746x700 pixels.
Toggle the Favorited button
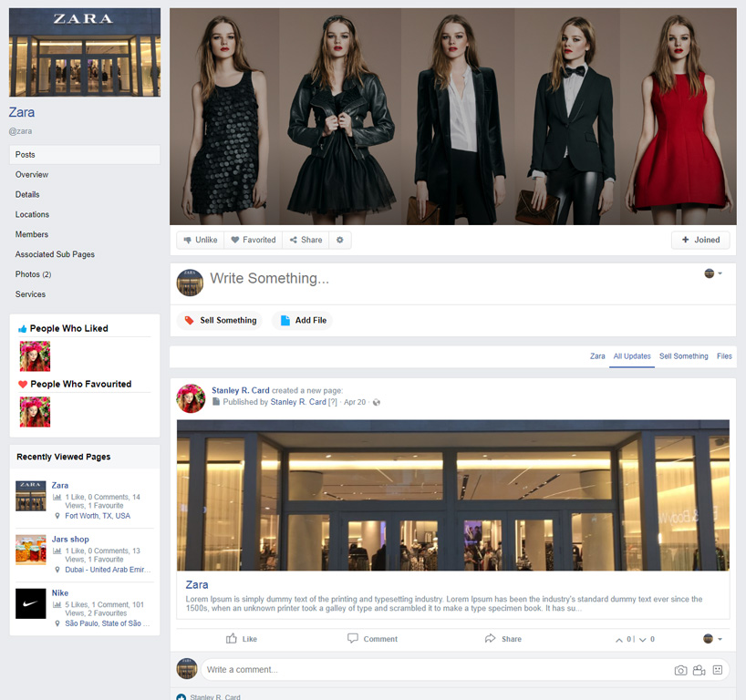253,240
